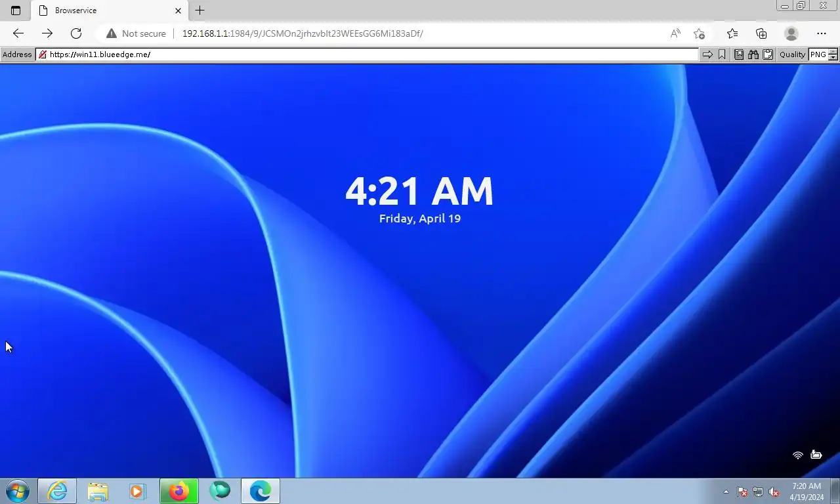
Task: Go forward with Edge's forward arrow
Action: (47, 33)
